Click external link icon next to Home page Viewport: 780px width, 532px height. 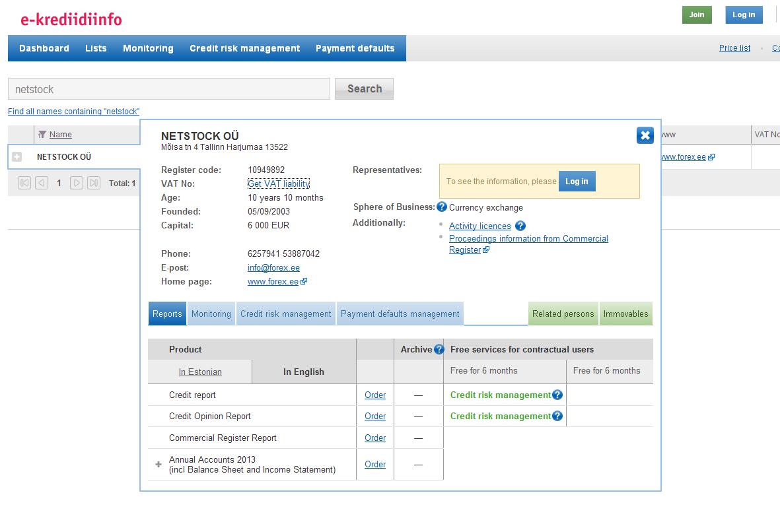(x=304, y=281)
